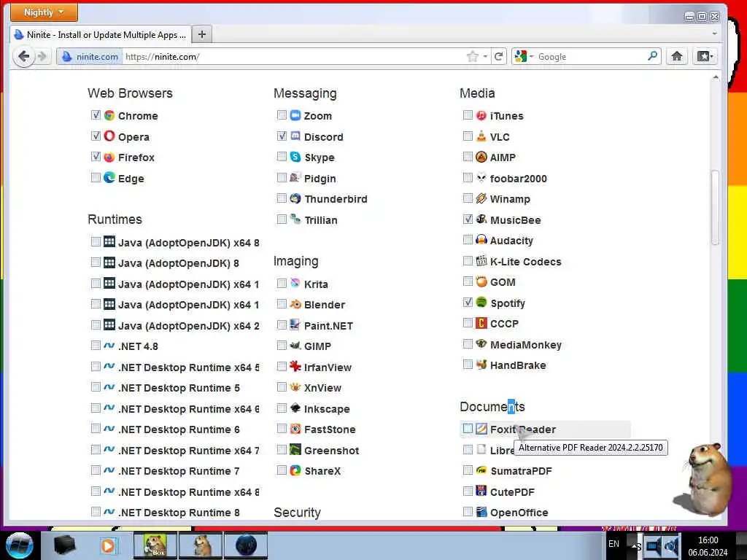Click the Skype icon
Image resolution: width=747 pixels, height=560 pixels.
click(x=295, y=157)
